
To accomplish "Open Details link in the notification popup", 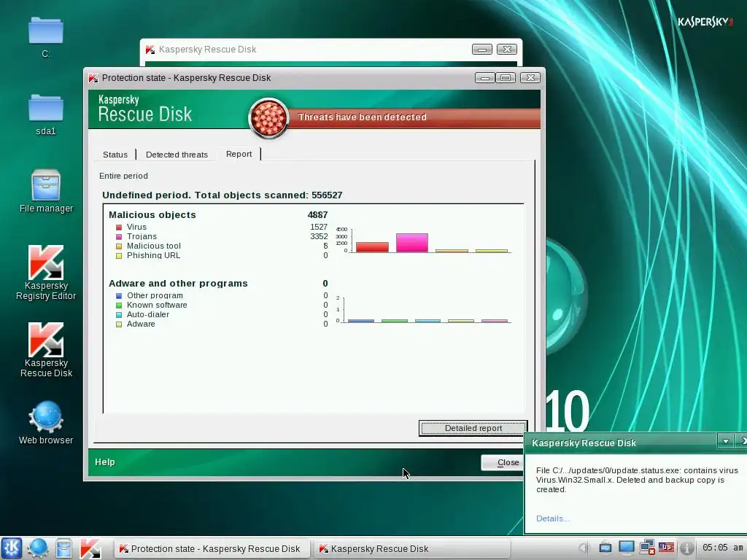I will (553, 518).
